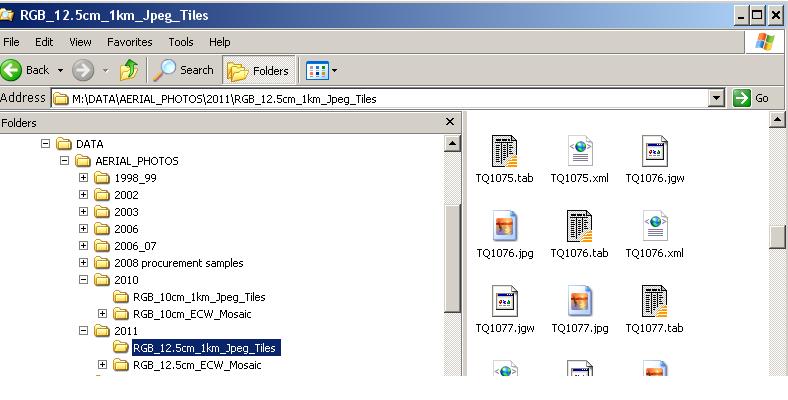The height and width of the screenshot is (400, 788).
Task: Open the Tools menu
Action: (x=181, y=42)
